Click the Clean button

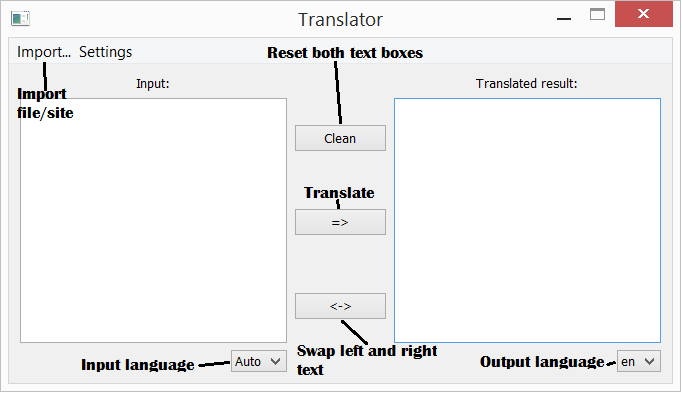pos(340,138)
